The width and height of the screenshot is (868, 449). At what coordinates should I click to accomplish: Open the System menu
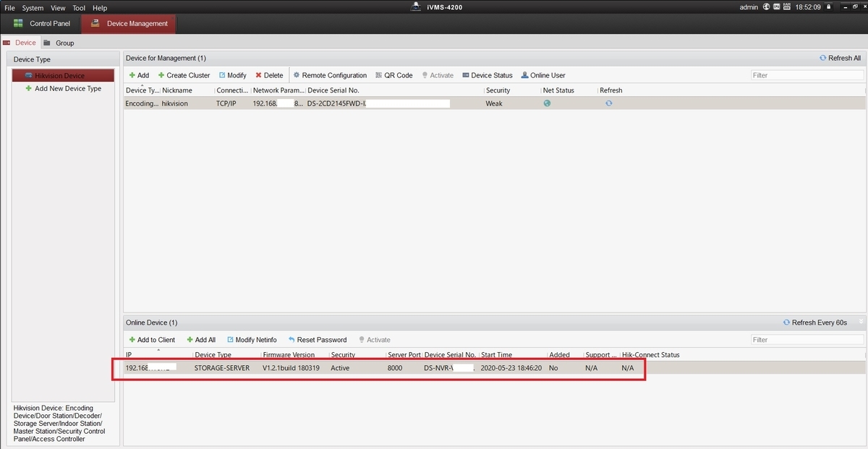click(x=33, y=8)
